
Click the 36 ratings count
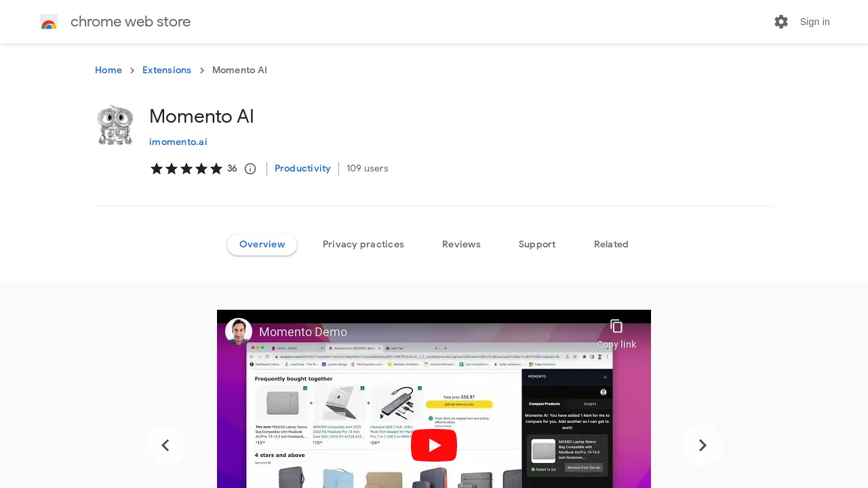pos(232,169)
